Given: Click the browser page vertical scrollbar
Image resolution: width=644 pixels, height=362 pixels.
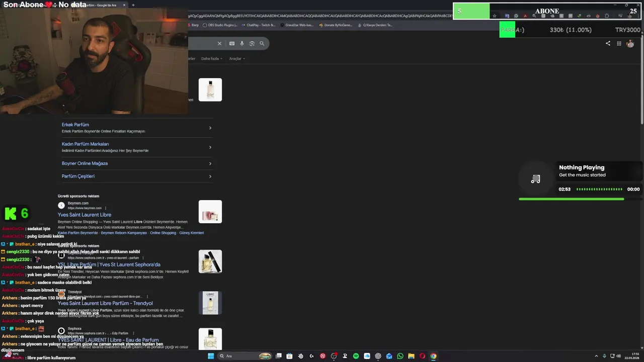Looking at the screenshot, I should point(641,80).
